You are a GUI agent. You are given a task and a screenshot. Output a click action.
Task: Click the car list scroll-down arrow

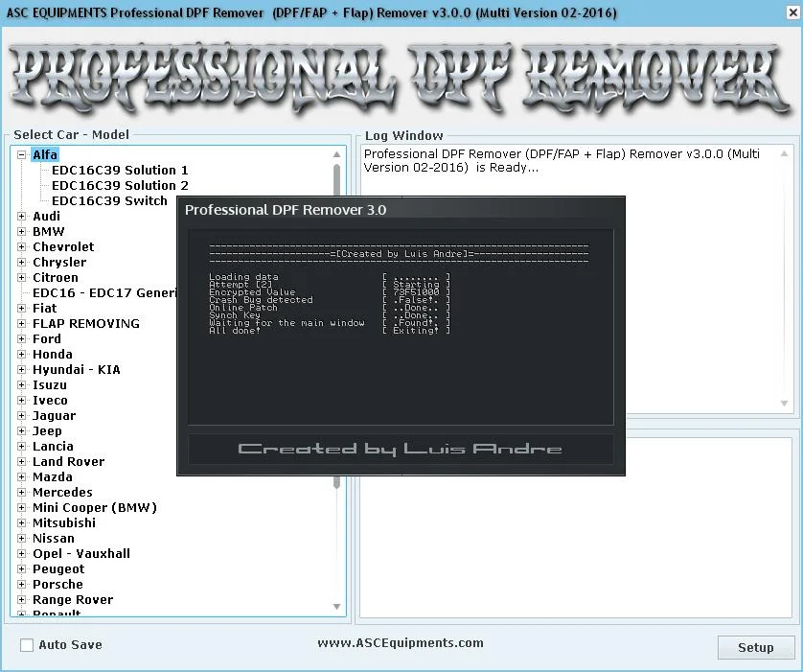[336, 606]
